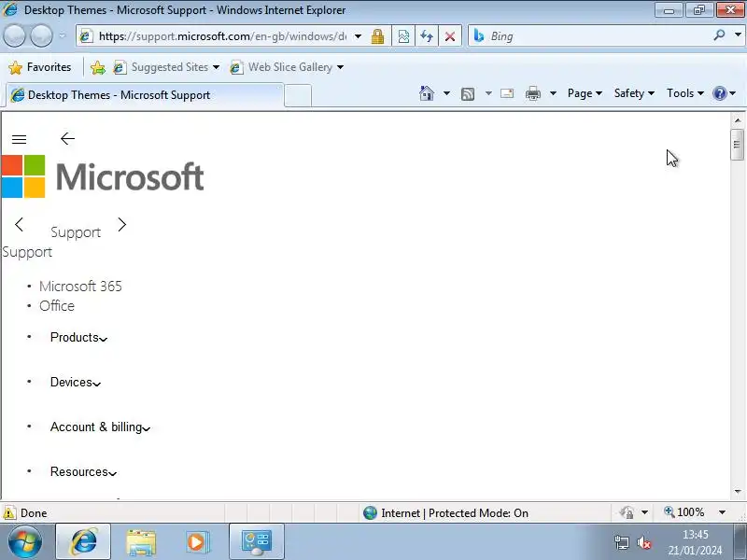Viewport: 747px width, 560px height.
Task: Open Windows Media Player from taskbar
Action: (197, 542)
